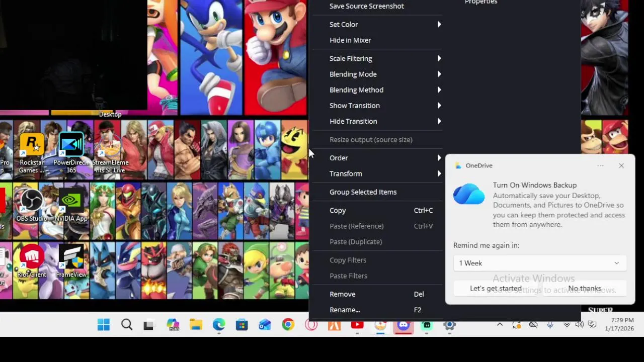The width and height of the screenshot is (644, 362).
Task: Open the OneDrive popup more options dots
Action: [x=600, y=165]
